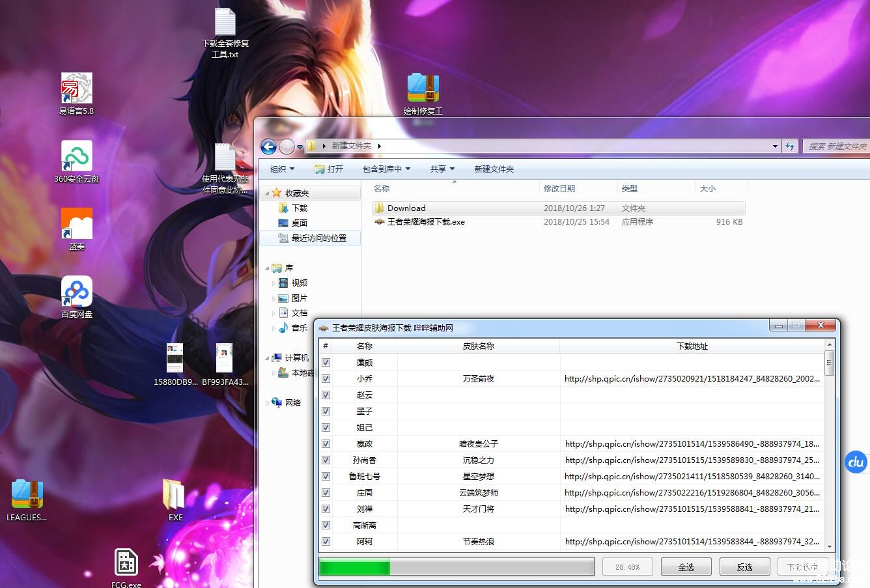Uncheck the checkbox for 小乔

(326, 379)
